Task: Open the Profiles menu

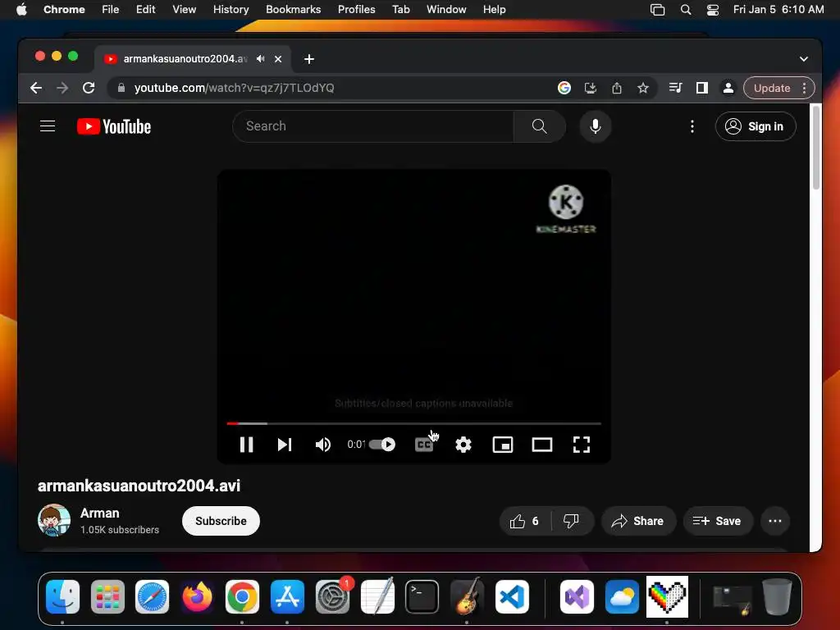Action: pos(356,9)
